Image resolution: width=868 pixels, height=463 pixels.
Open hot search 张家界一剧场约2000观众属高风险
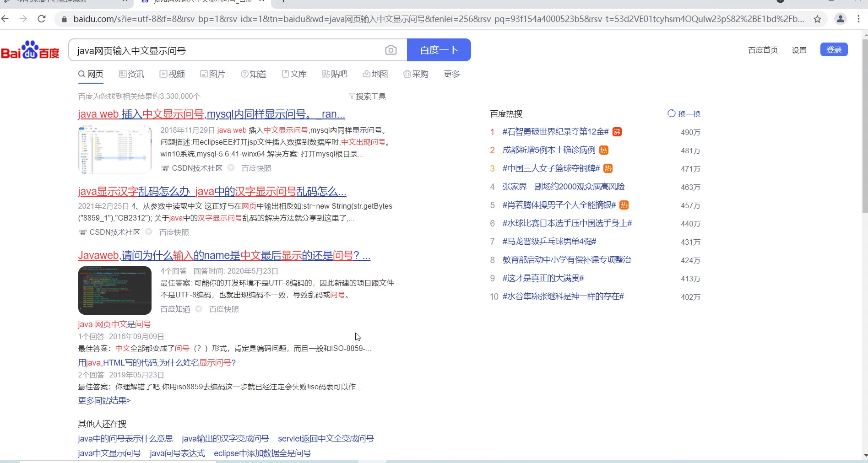coord(564,187)
